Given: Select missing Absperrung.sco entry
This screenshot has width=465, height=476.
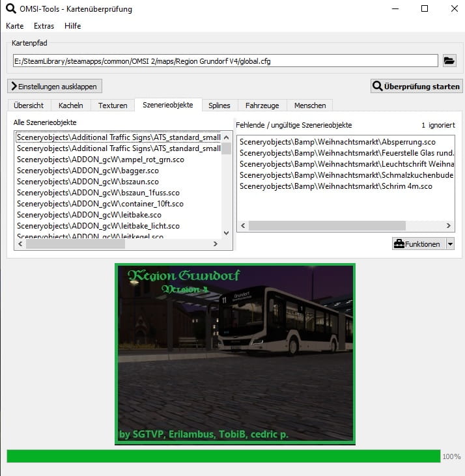Looking at the screenshot, I should tap(337, 141).
